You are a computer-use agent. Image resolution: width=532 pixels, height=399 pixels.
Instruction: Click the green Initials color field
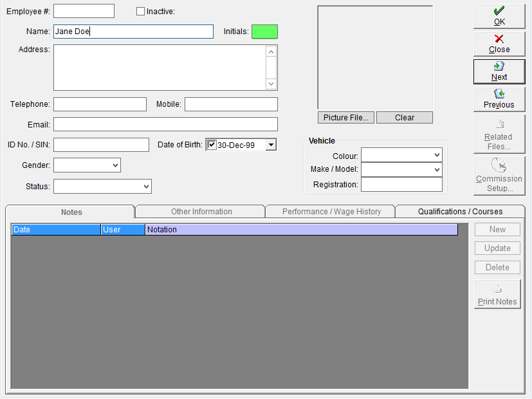(x=264, y=32)
